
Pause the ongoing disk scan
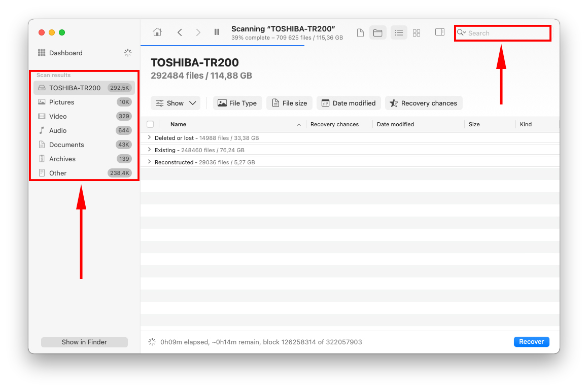pos(217,32)
